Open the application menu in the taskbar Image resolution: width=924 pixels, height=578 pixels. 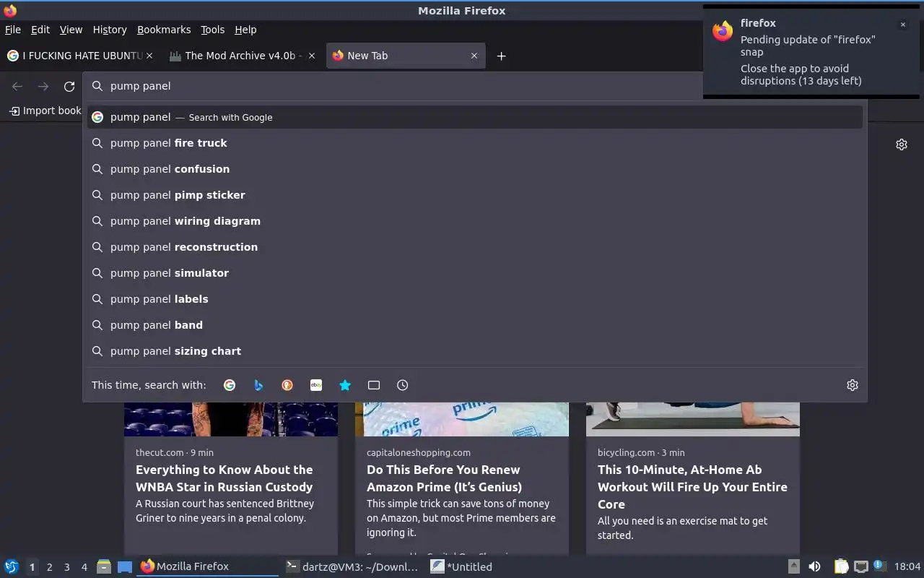(x=12, y=566)
